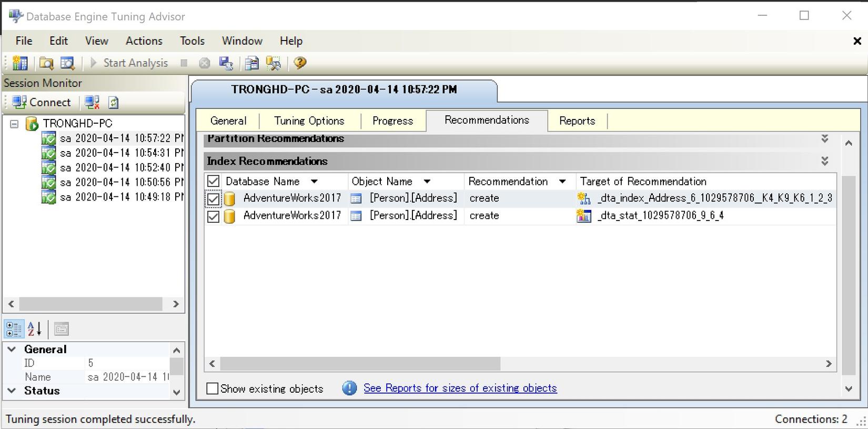Collapse the Partition Recommendations section chevron
This screenshot has width=868, height=429.
(825, 139)
